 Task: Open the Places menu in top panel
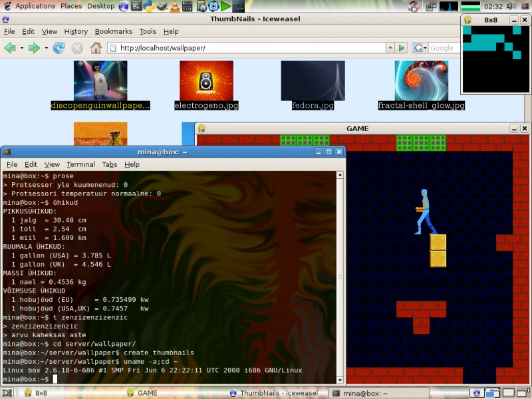(71, 6)
